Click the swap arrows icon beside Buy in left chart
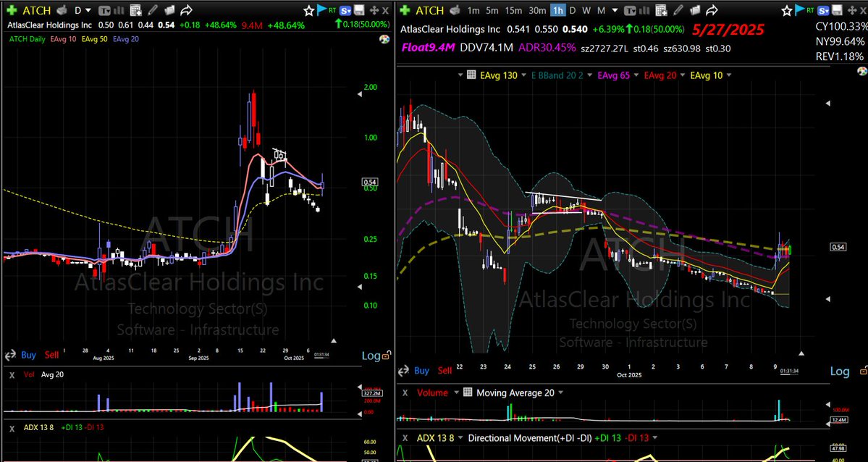 point(10,355)
